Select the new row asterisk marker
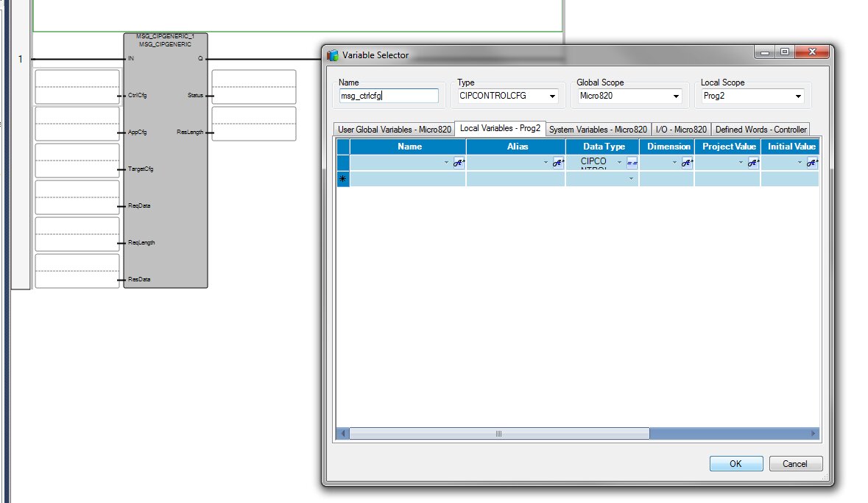Viewport: 868px width, 503px height. 343,179
